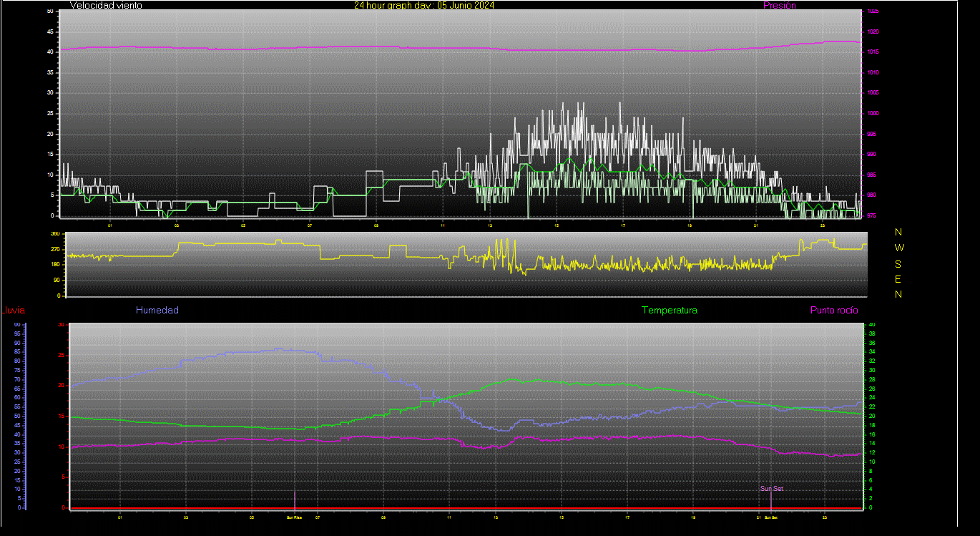
Task: Click the magenta 'Presión' label
Action: 780,5
